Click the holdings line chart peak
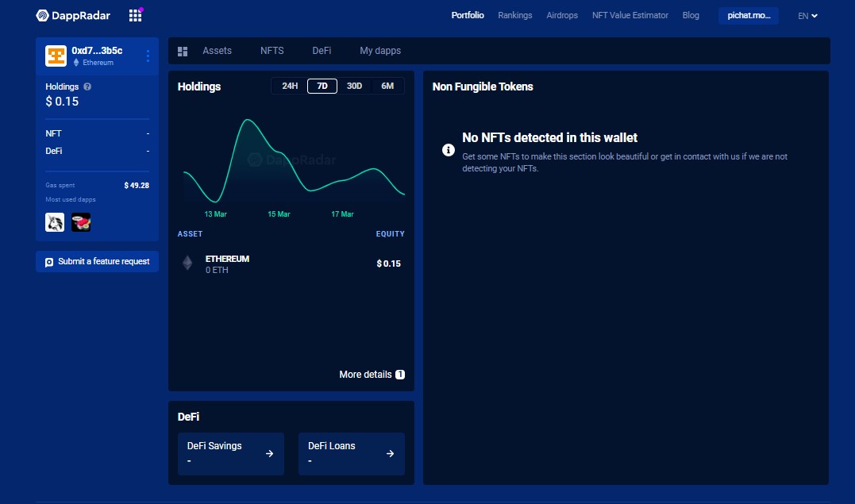This screenshot has height=504, width=855. (248, 120)
